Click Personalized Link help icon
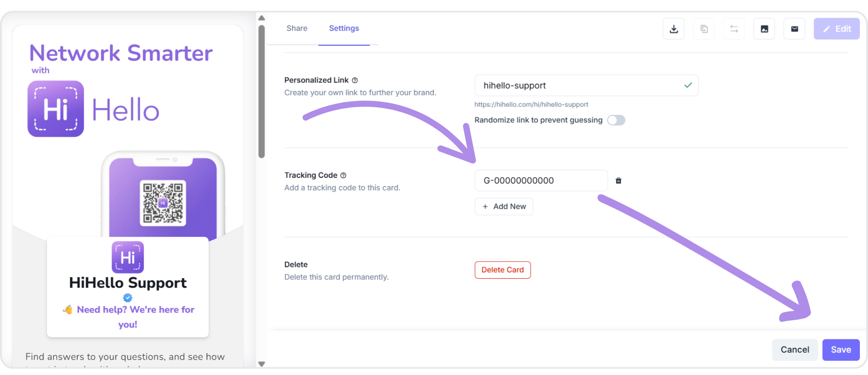The image size is (868, 375). (x=355, y=80)
